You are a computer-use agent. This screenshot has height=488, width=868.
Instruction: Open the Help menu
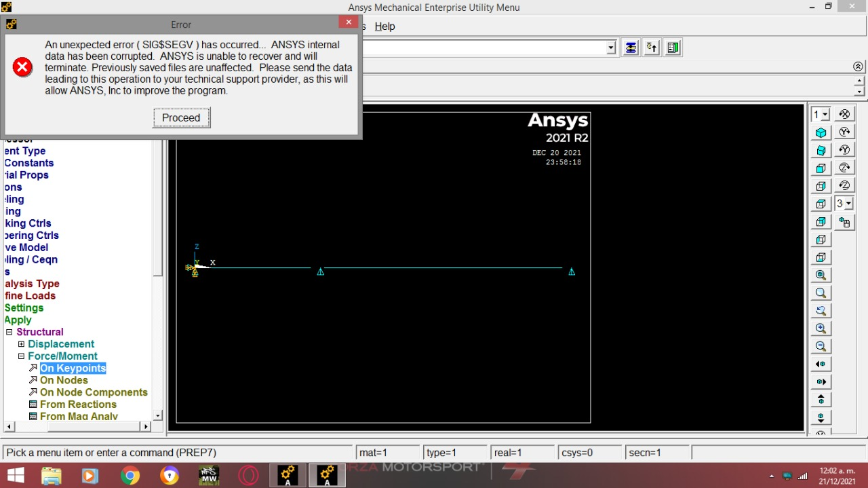(384, 26)
